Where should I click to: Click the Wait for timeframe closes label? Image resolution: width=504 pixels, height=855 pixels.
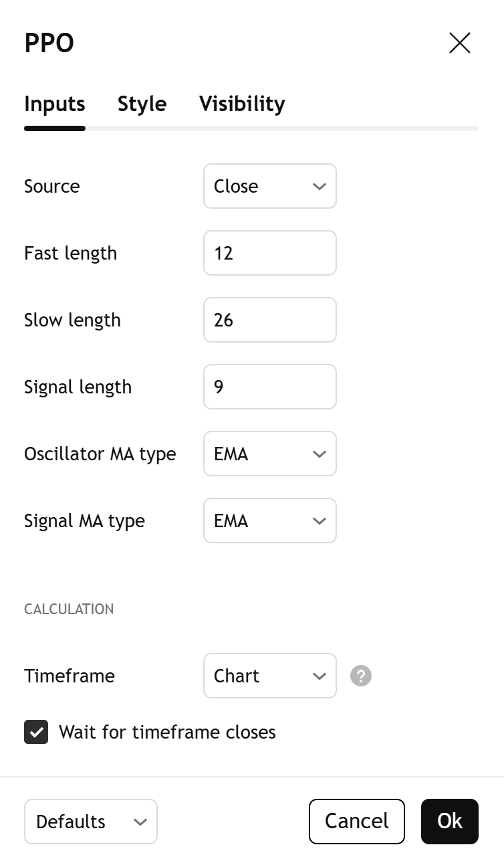(167, 732)
